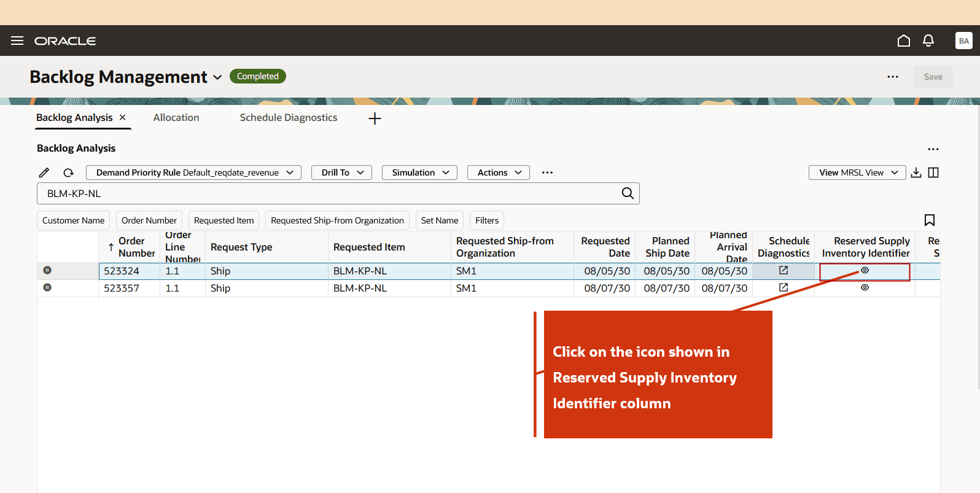
Task: Open the hamburger navigation menu
Action: (x=17, y=41)
